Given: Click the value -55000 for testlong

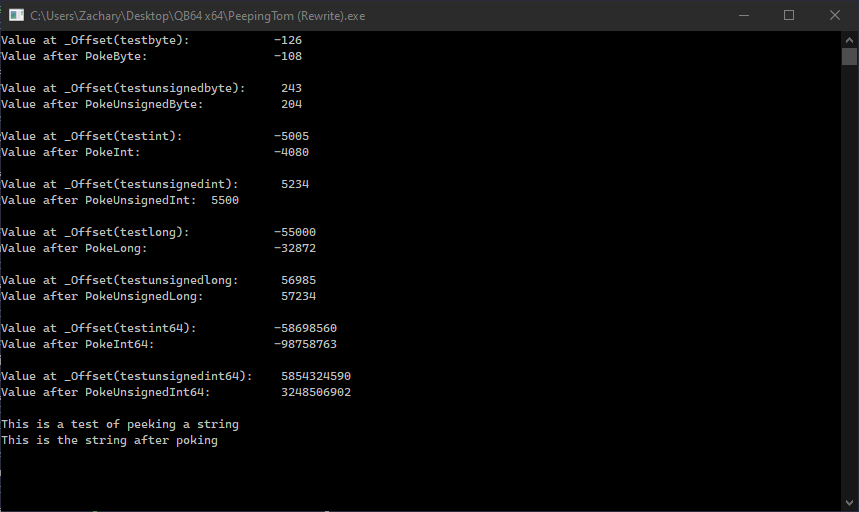Looking at the screenshot, I should pyautogui.click(x=295, y=232).
